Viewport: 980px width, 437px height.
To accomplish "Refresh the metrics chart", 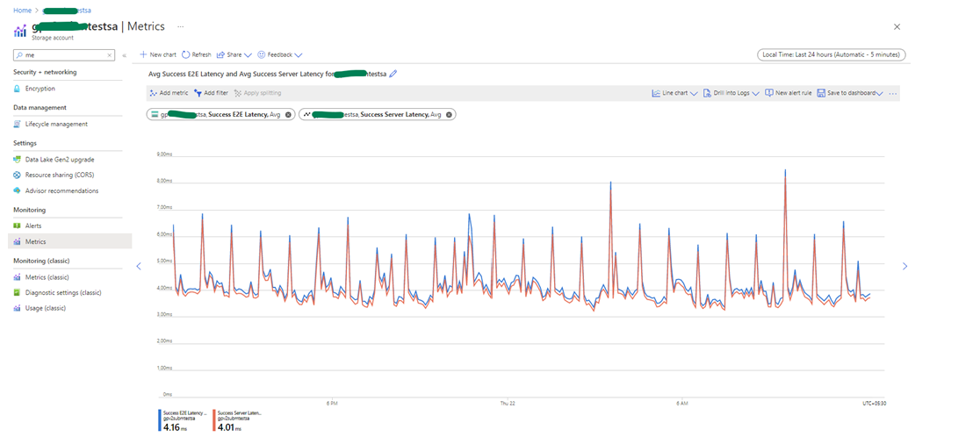I will 197,55.
